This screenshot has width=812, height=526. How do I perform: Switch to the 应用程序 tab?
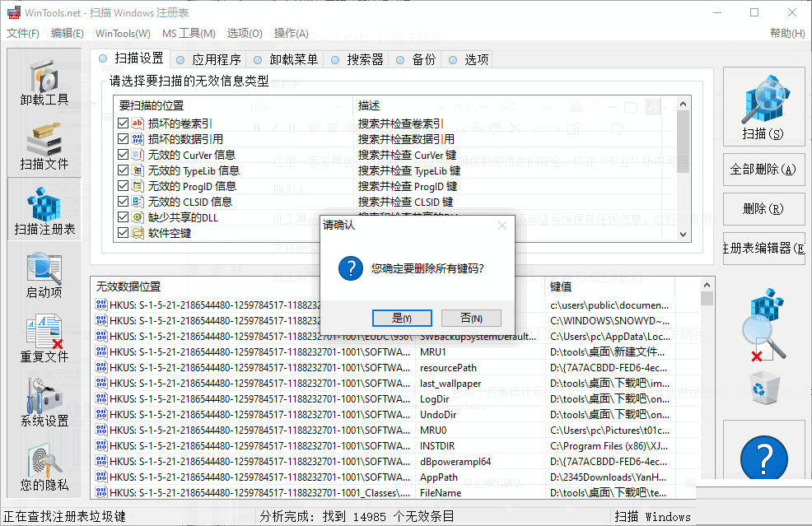tap(208, 60)
